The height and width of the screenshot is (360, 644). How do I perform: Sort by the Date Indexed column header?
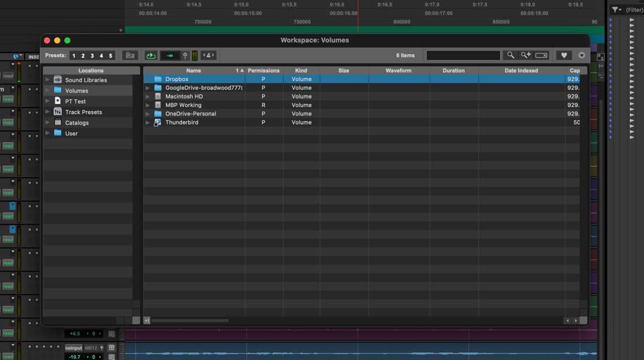click(521, 70)
